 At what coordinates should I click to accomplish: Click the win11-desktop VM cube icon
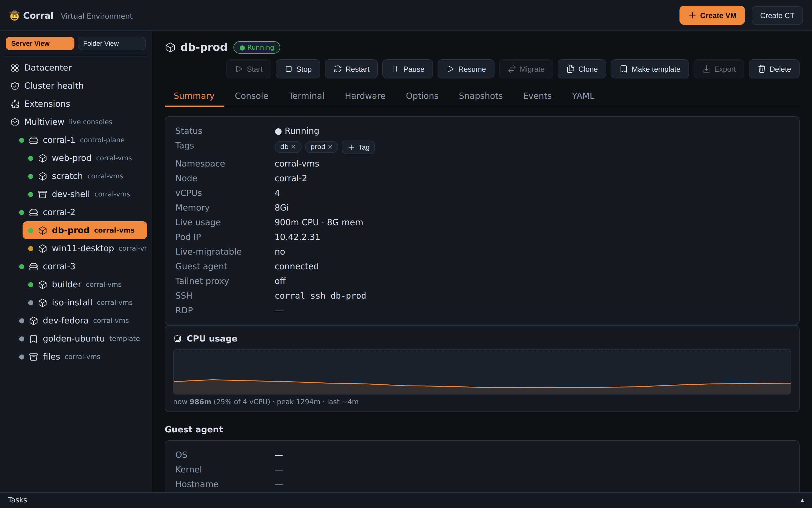coord(43,249)
